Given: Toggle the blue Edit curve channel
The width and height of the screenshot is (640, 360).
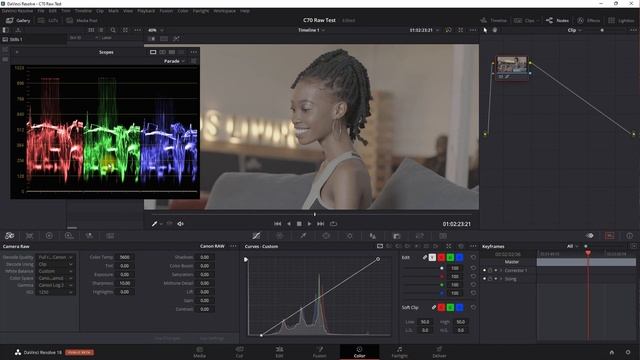Looking at the screenshot, I should (x=459, y=258).
